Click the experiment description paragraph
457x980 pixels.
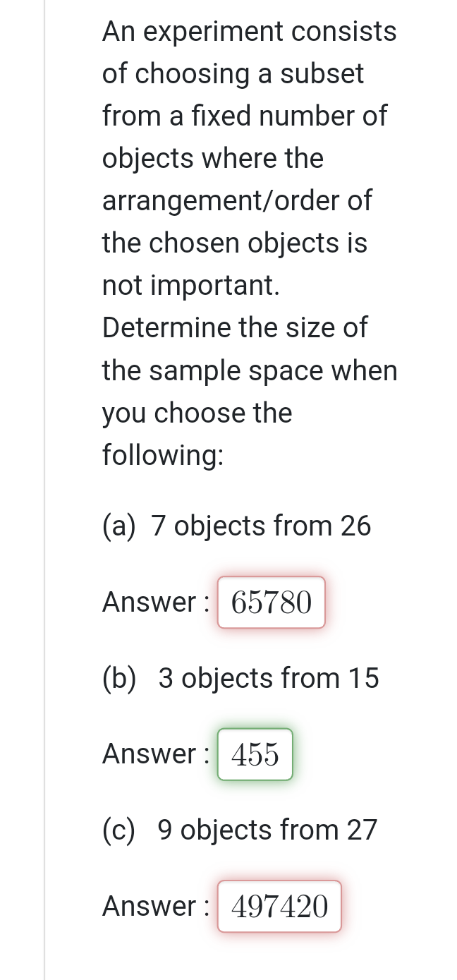(249, 243)
